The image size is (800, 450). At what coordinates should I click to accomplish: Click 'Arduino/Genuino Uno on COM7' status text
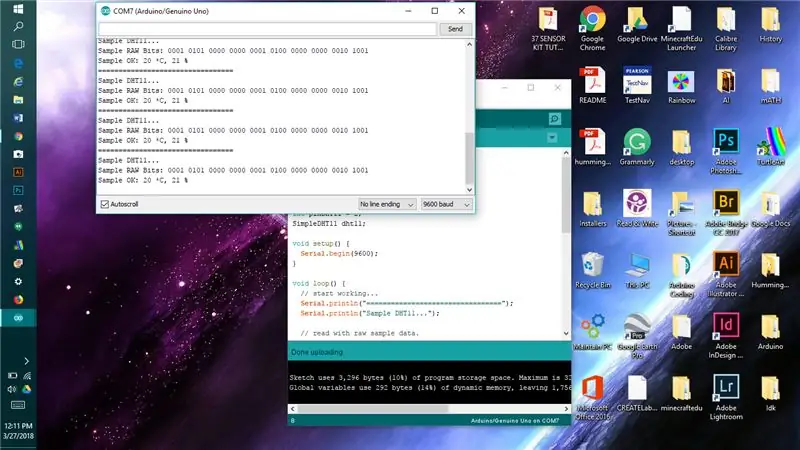coord(515,421)
